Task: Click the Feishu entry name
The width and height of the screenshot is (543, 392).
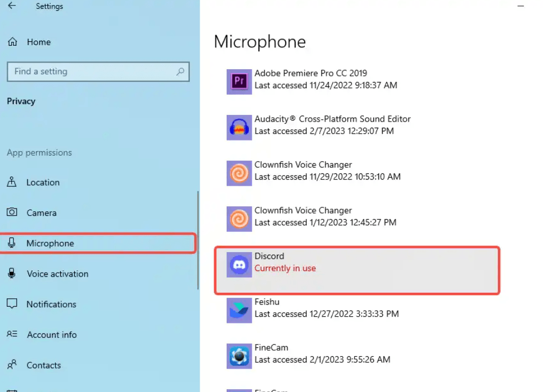Action: [267, 302]
